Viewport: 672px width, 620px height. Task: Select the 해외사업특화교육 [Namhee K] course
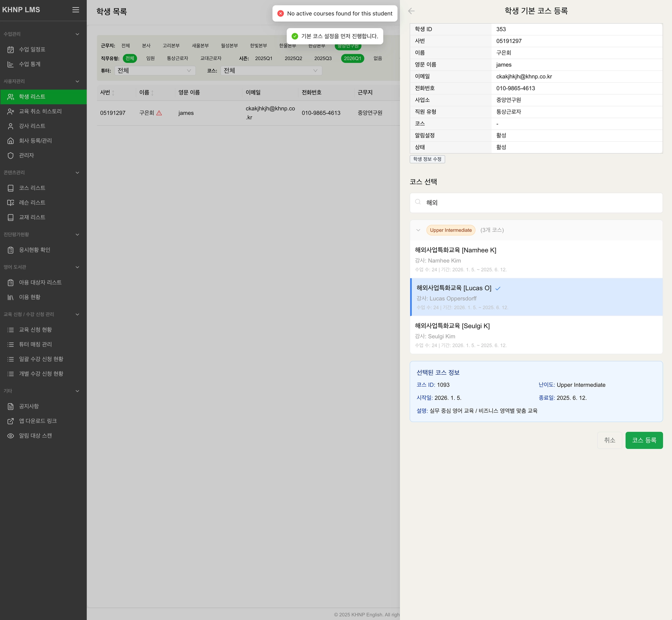pos(535,259)
